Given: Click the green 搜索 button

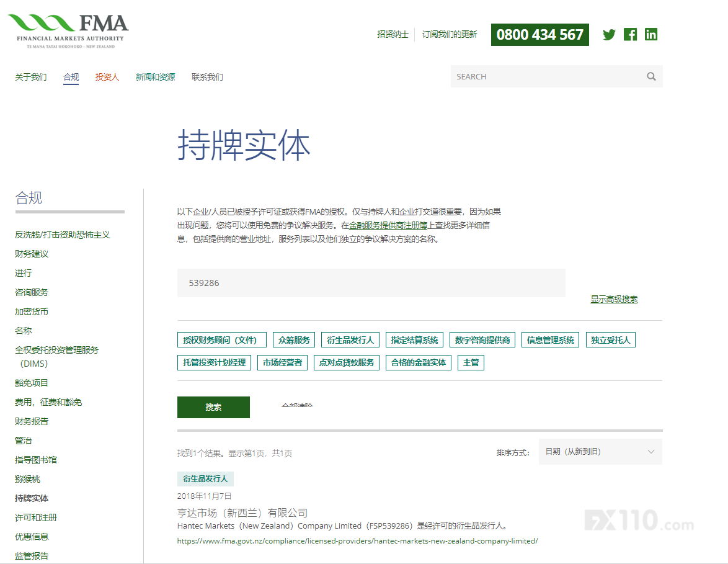Looking at the screenshot, I should [213, 407].
